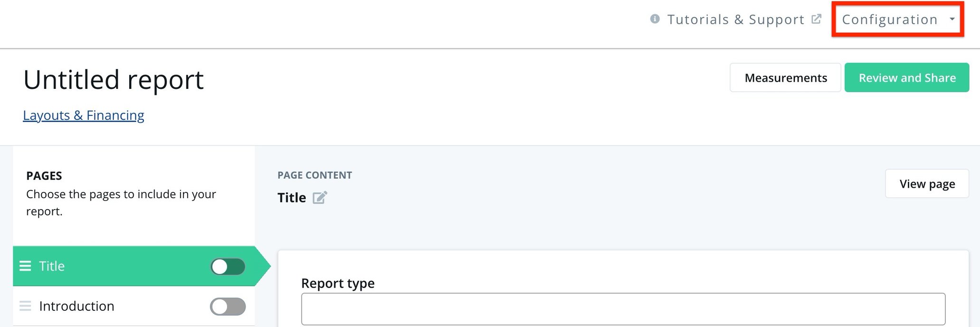
Task: Click the Untitled report heading
Action: pyautogui.click(x=113, y=79)
